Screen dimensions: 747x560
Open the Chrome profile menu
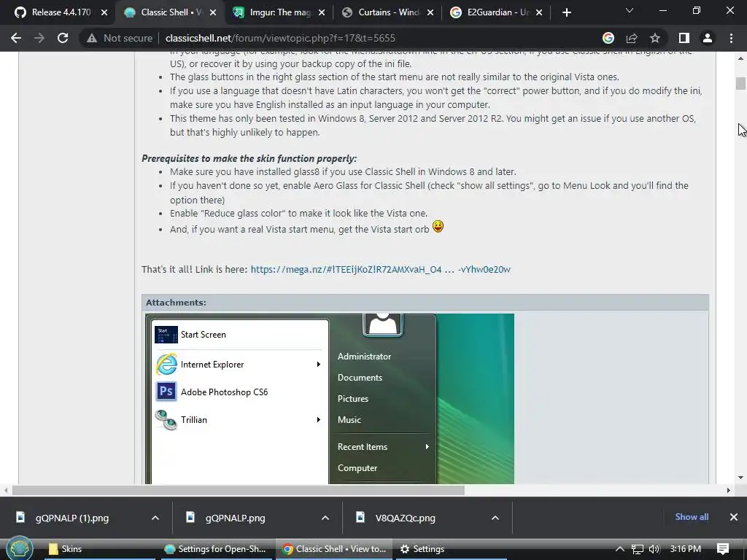(708, 38)
